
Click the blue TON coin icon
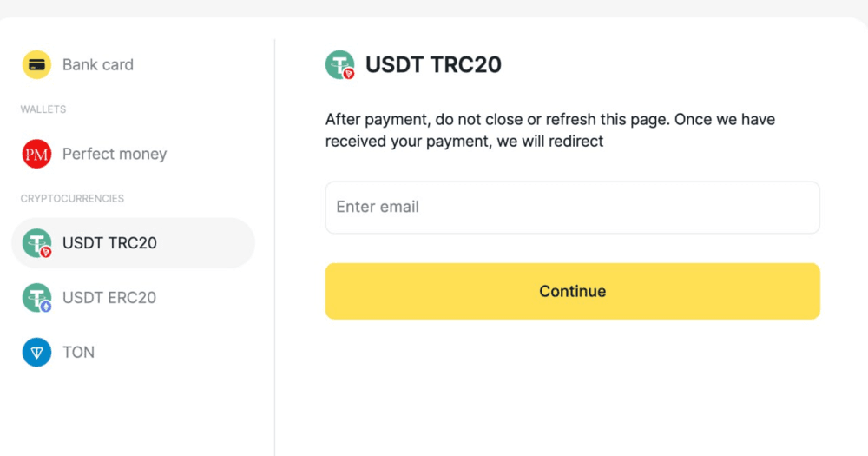pyautogui.click(x=36, y=352)
